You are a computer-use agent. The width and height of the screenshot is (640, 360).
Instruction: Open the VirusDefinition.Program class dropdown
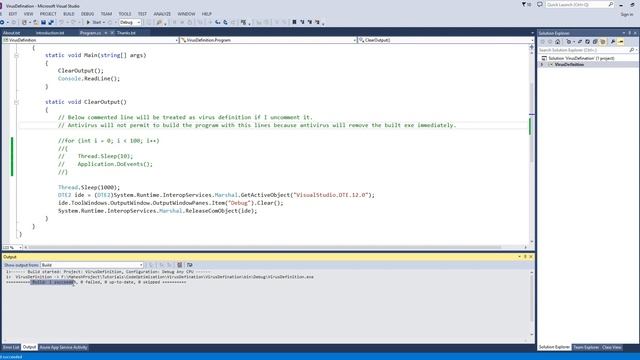pos(269,40)
